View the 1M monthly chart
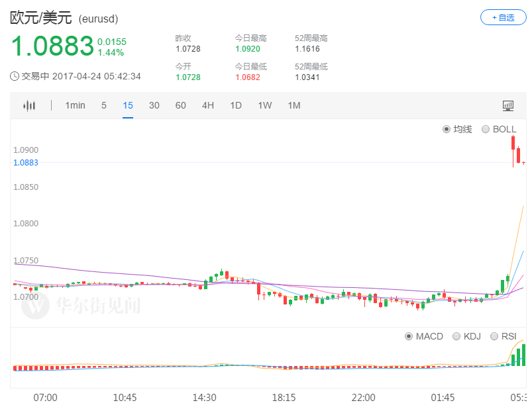This screenshot has height=409, width=532. (x=294, y=105)
